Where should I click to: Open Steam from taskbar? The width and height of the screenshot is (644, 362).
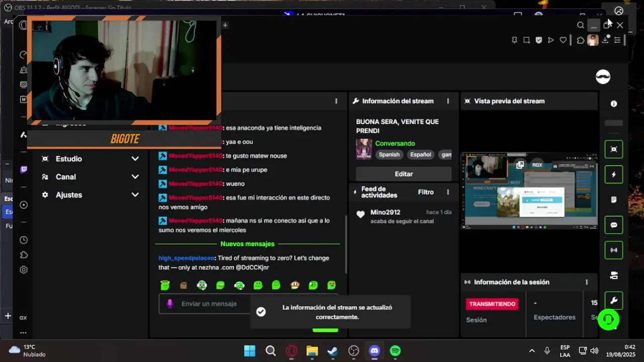tap(333, 351)
